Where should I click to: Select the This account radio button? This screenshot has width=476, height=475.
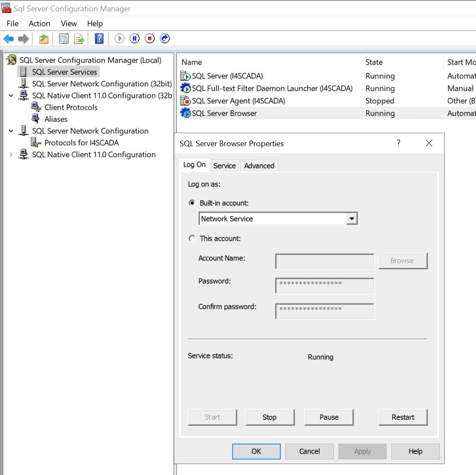[192, 238]
